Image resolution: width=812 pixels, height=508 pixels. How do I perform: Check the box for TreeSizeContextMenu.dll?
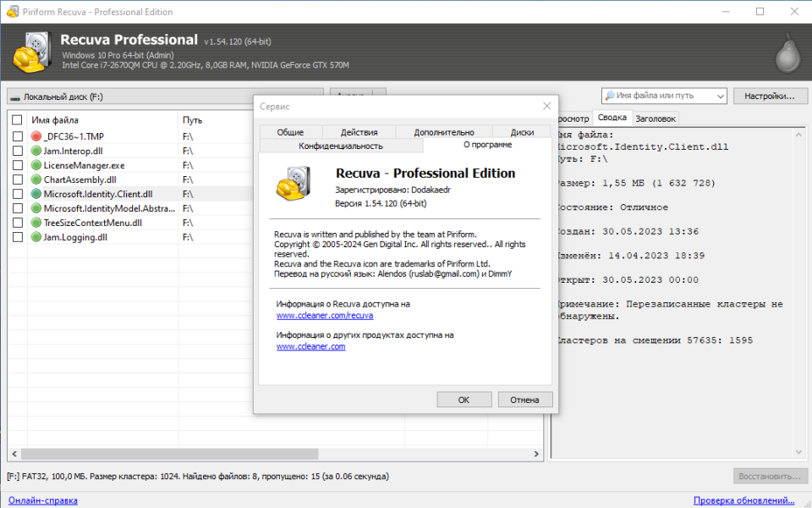point(18,223)
